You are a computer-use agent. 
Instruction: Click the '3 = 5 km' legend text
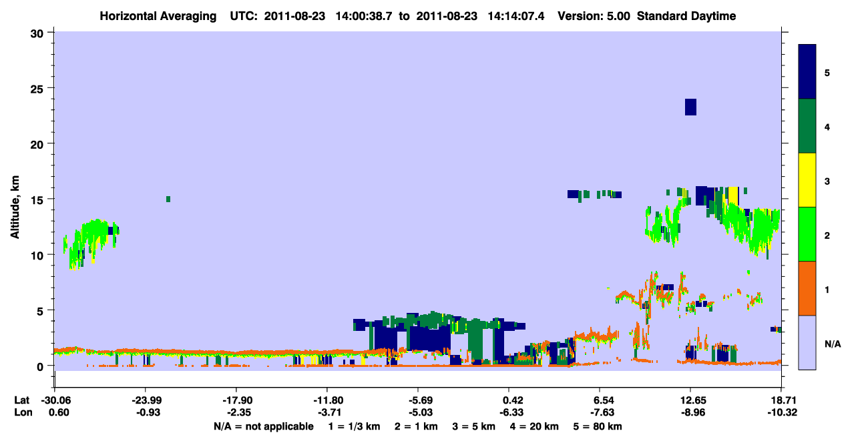point(473,426)
